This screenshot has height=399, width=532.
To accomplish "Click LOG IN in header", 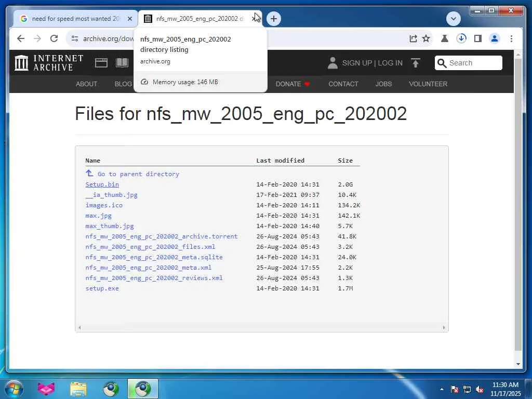I will click(x=390, y=63).
